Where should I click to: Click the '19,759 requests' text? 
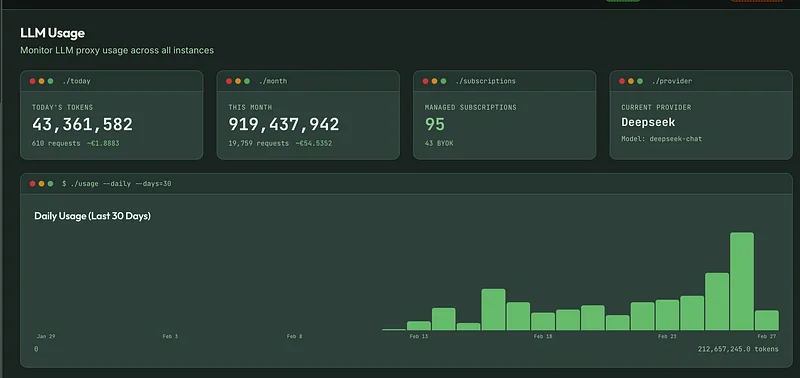coord(258,143)
